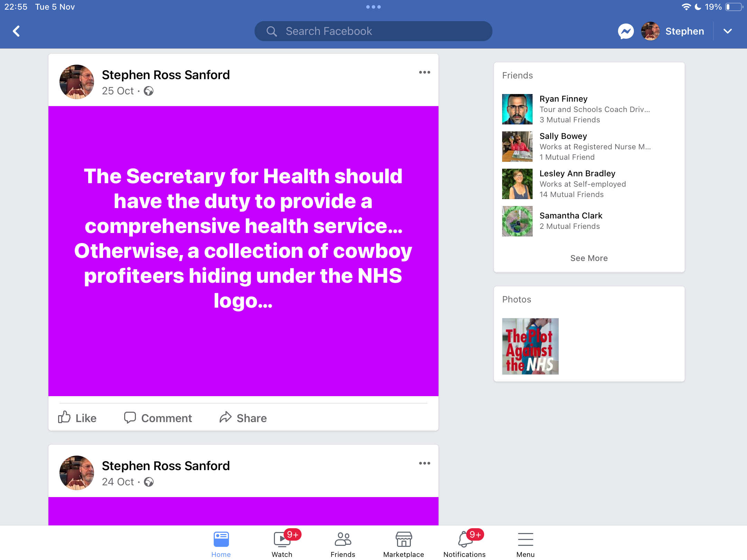The width and height of the screenshot is (747, 560).
Task: Tap the Comment icon on the 25 Oct post
Action: coord(130,418)
